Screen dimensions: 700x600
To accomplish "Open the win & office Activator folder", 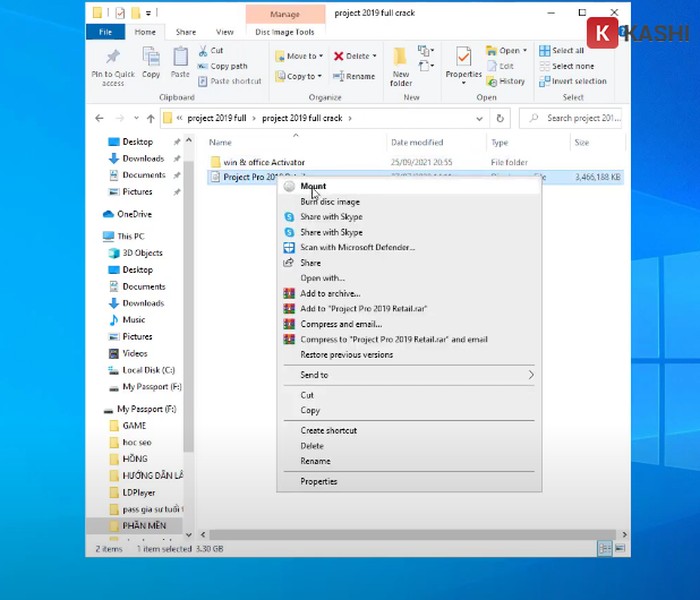I will tap(264, 162).
